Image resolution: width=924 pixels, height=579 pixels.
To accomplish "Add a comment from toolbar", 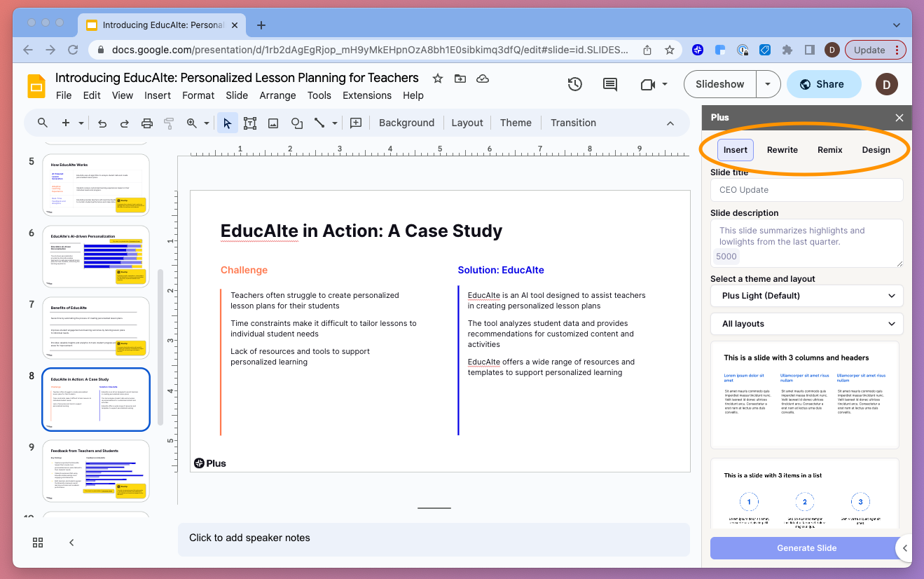I will click(x=356, y=123).
